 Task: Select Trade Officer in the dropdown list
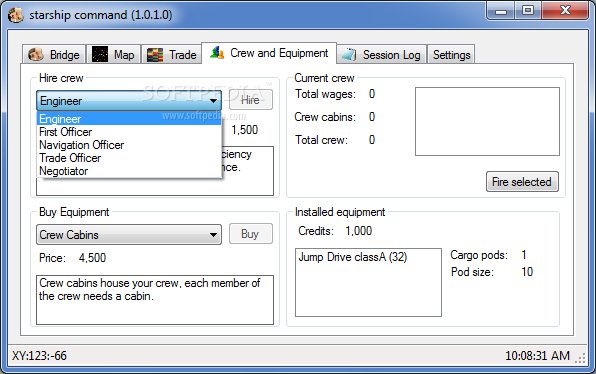click(x=129, y=158)
